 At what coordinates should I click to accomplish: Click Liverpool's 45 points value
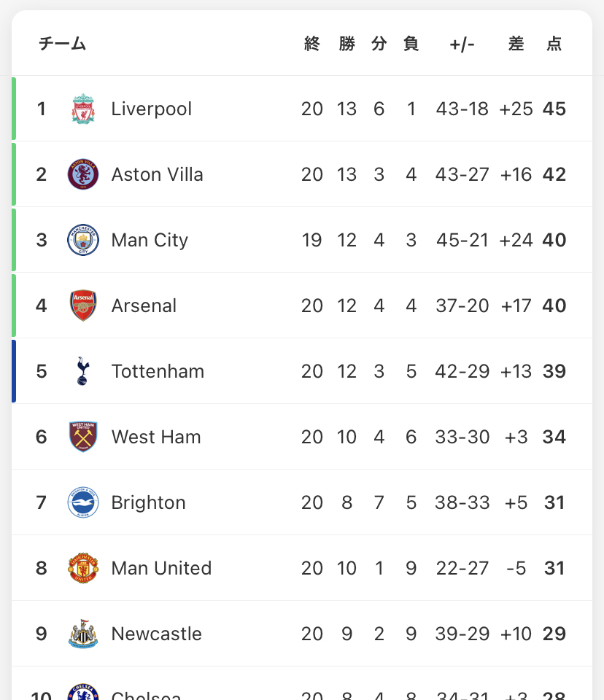[x=554, y=109]
